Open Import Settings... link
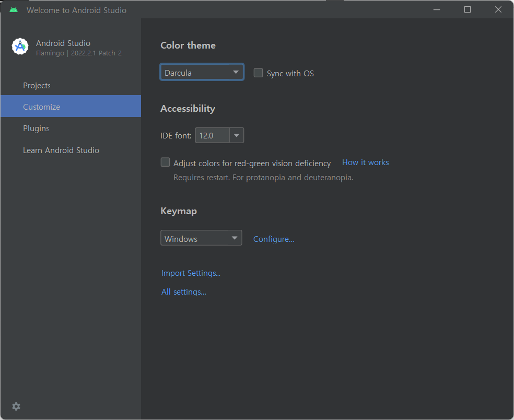This screenshot has height=420, width=514. pyautogui.click(x=191, y=273)
